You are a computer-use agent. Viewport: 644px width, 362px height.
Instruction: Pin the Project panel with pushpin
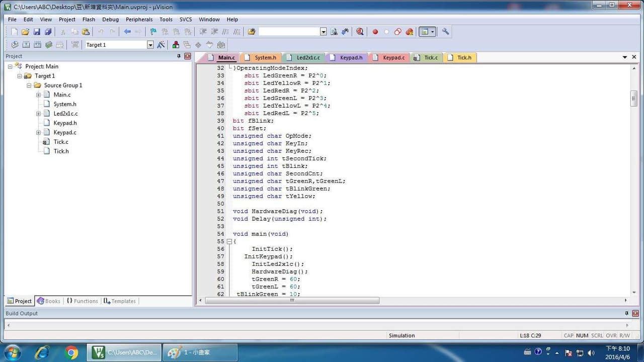pyautogui.click(x=179, y=56)
